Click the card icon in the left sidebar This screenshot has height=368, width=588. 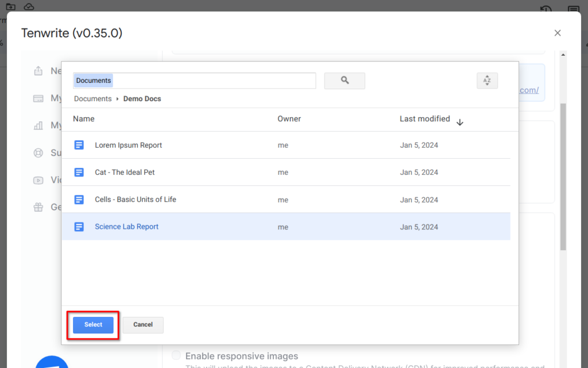[x=38, y=98]
